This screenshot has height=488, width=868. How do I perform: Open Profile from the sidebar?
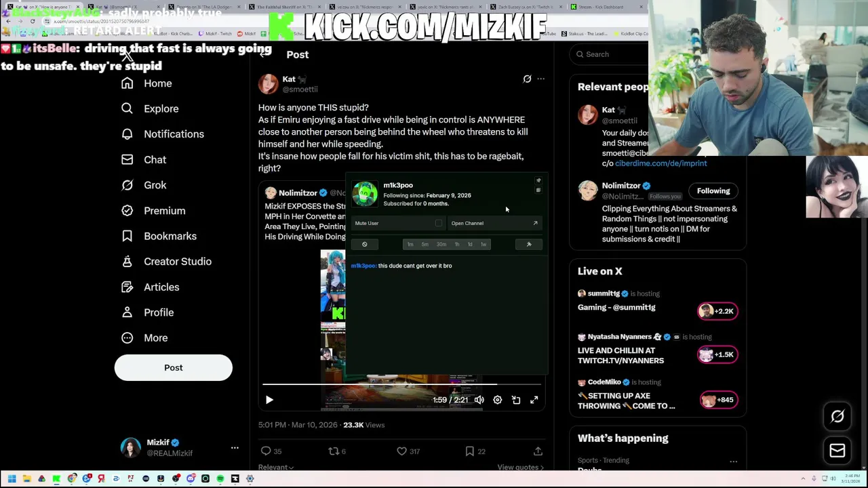pyautogui.click(x=147, y=312)
